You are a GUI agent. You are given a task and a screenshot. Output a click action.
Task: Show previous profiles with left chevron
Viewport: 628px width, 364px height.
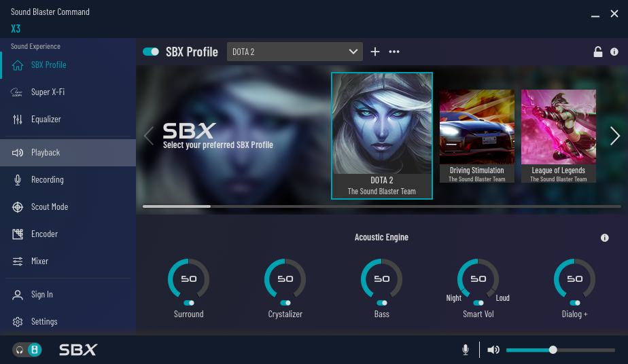click(x=149, y=136)
